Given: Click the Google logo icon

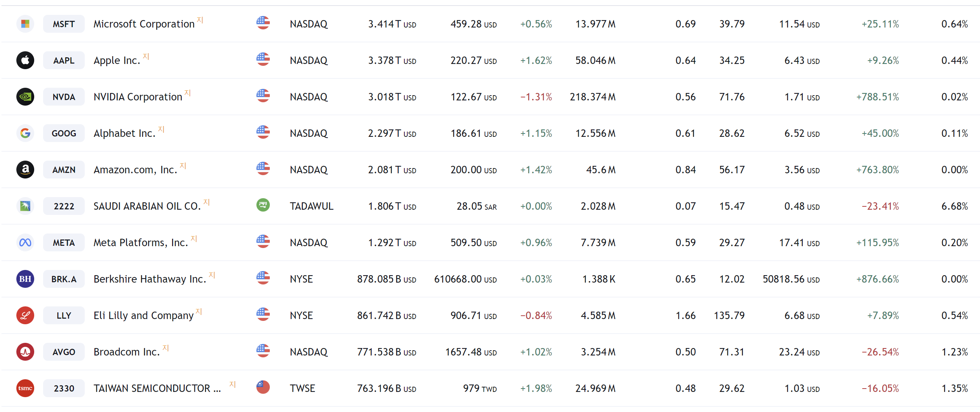Looking at the screenshot, I should click(25, 133).
